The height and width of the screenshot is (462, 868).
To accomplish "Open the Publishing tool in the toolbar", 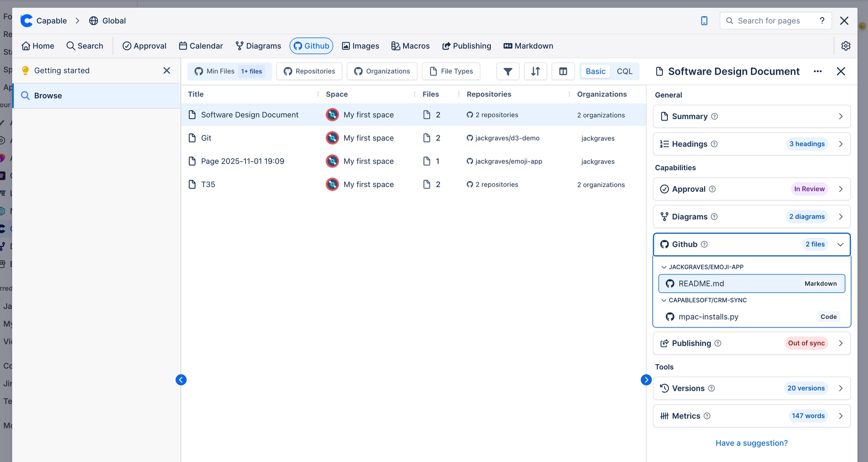I will [x=466, y=46].
